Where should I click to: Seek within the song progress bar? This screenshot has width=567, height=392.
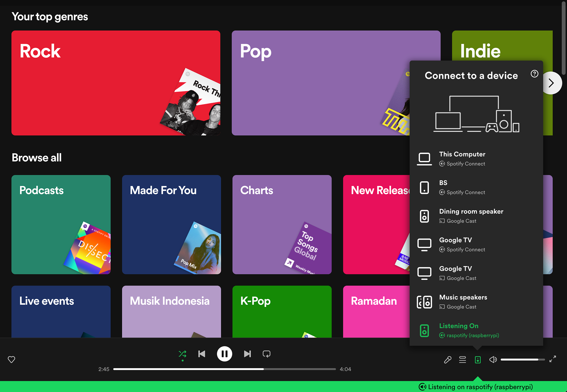pyautogui.click(x=224, y=369)
